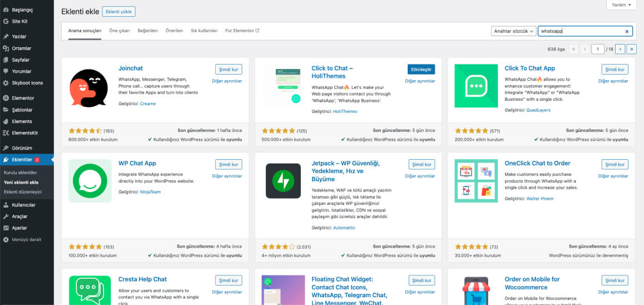
Task: Switch to Sık kullanılan tab
Action: (x=204, y=31)
